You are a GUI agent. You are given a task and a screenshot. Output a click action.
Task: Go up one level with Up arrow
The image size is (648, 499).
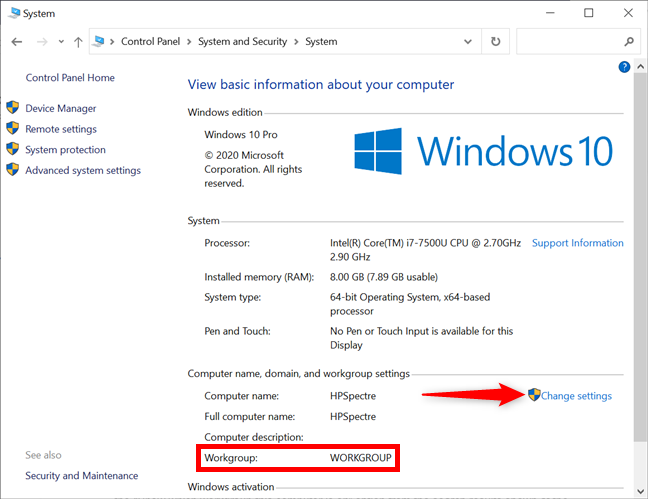pos(78,42)
